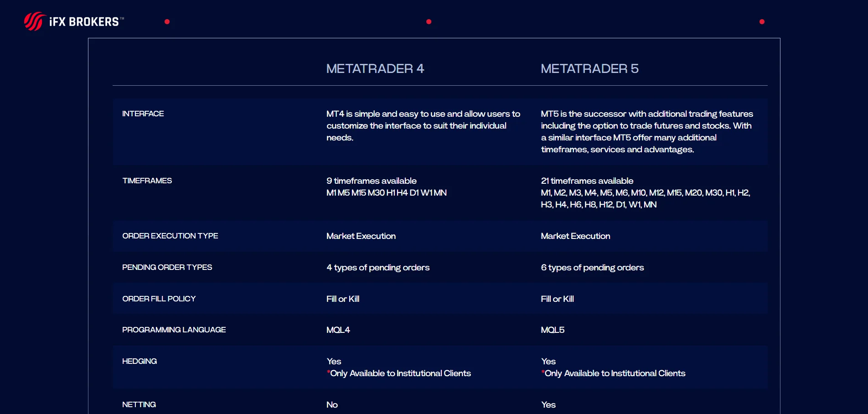This screenshot has height=414, width=868.
Task: Click 'Fill or Kill' in the MetaTrader 5 column
Action: coord(557,299)
